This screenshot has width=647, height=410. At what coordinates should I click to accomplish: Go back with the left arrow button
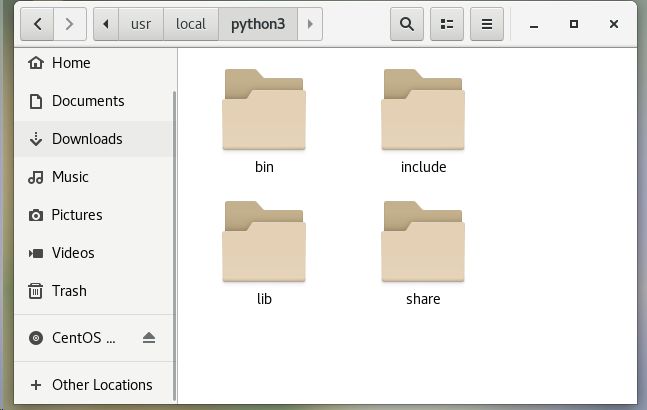[37, 24]
